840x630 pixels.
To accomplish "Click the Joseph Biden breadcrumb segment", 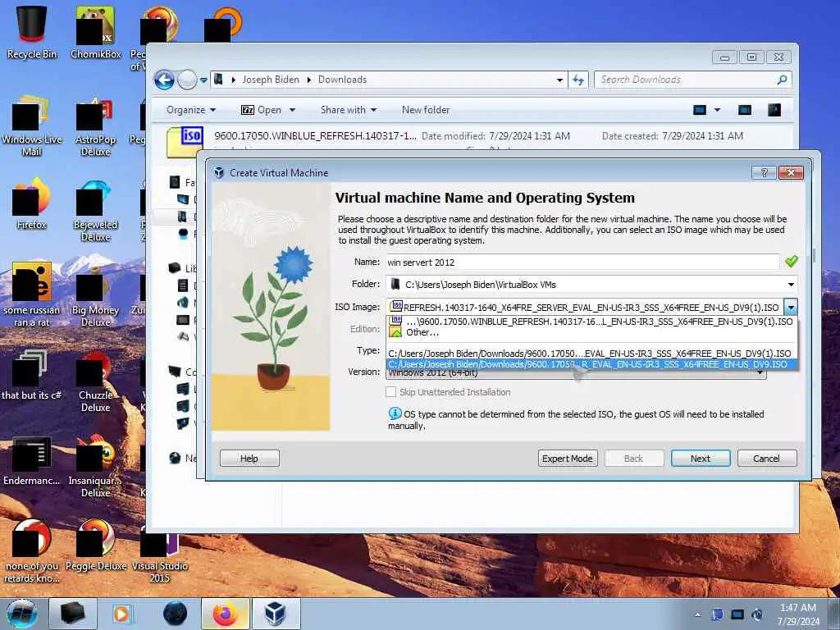I will click(271, 80).
